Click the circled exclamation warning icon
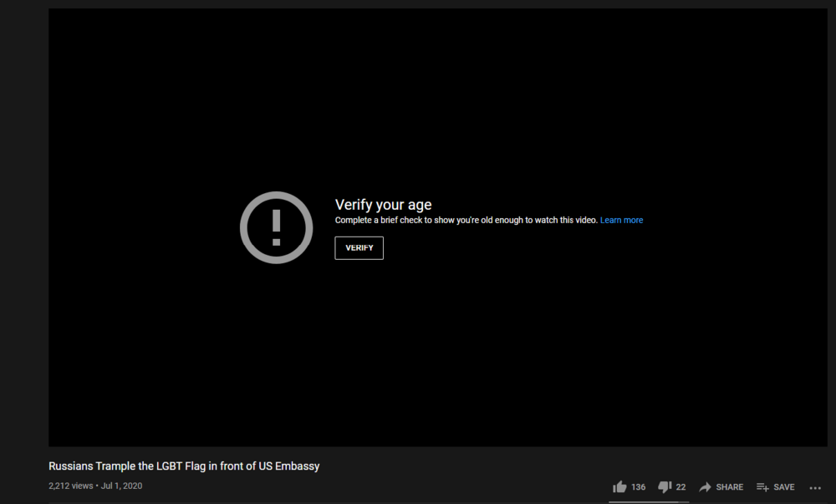836x504 pixels. 276,227
